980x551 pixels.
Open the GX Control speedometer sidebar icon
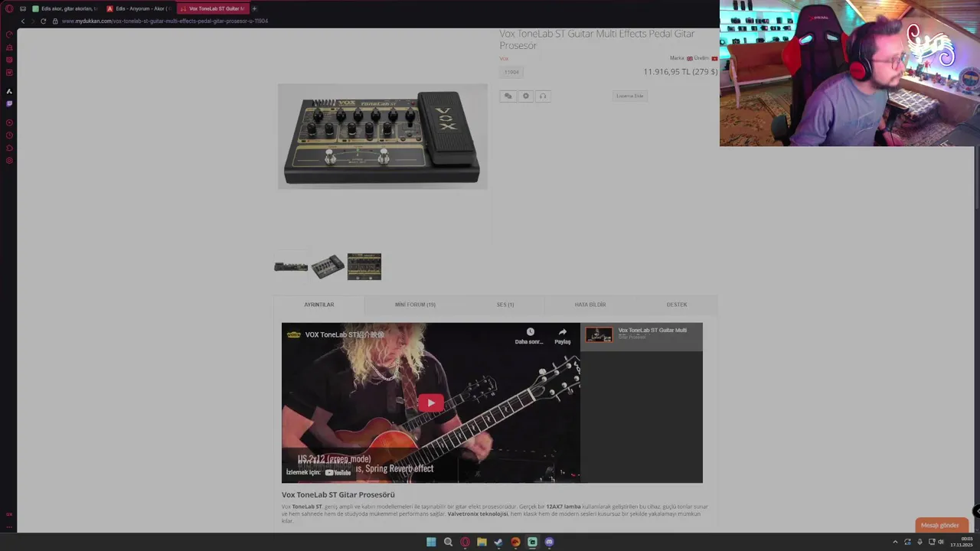(x=9, y=34)
